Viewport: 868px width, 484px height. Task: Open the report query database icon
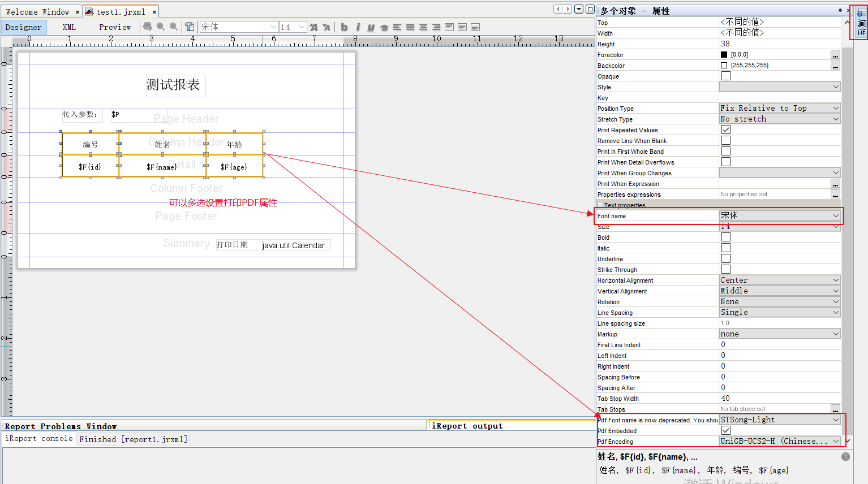(147, 27)
